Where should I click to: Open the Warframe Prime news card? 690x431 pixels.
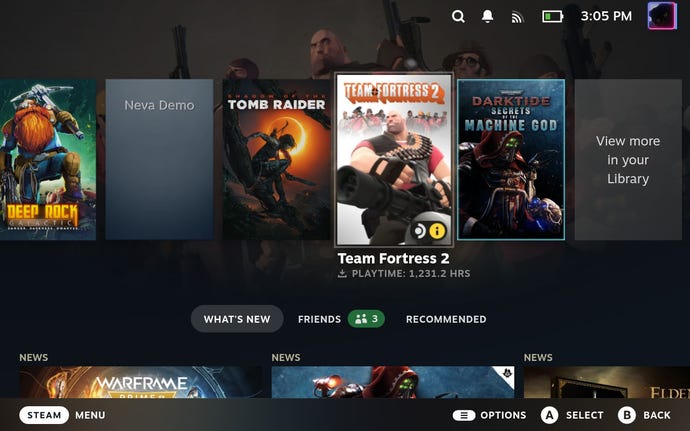click(x=141, y=381)
